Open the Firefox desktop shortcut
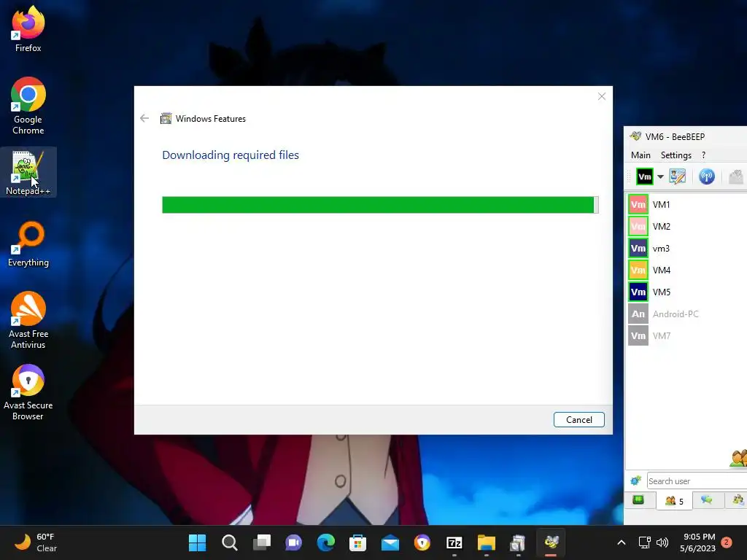This screenshot has width=747, height=560. pyautogui.click(x=28, y=28)
